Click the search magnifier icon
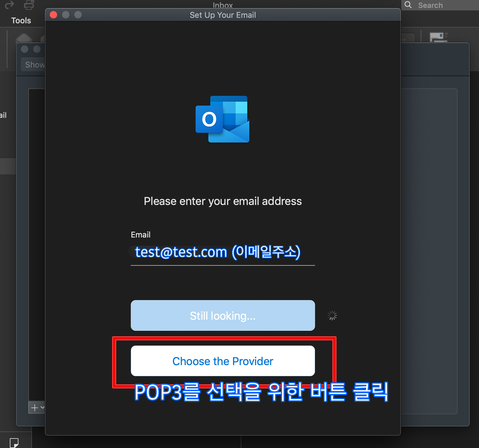The width and height of the screenshot is (479, 448). tap(408, 5)
